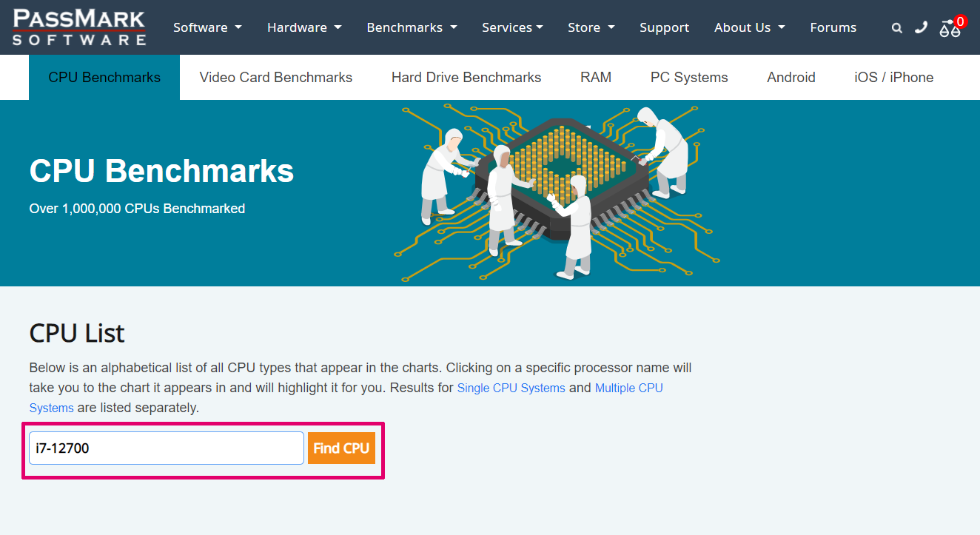Expand the Services dropdown menu
Image resolution: width=980 pixels, height=535 pixels.
coord(512,27)
